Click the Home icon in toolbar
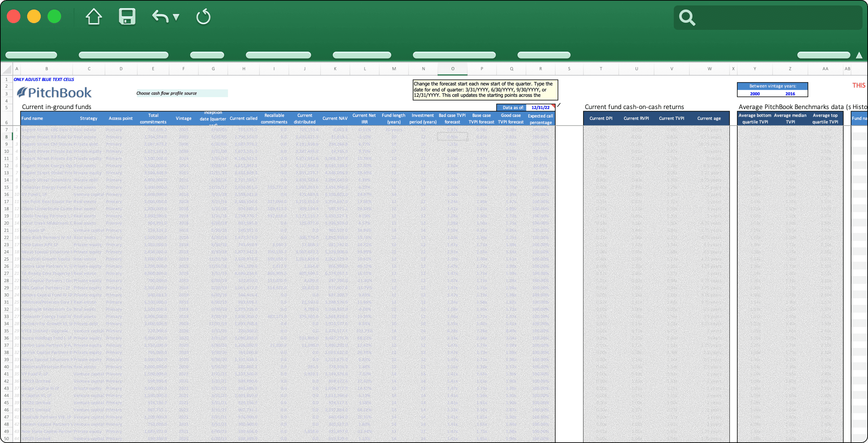 93,16
